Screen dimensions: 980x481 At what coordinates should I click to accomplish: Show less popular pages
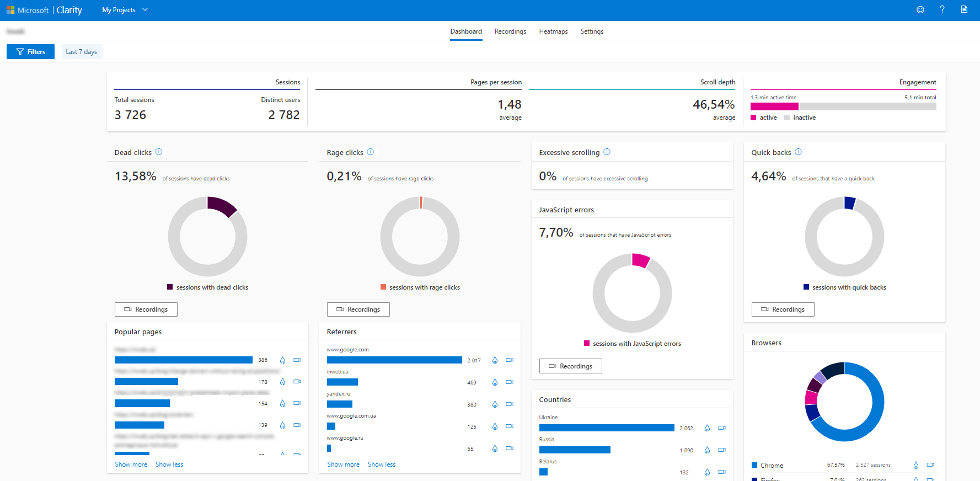tap(169, 464)
